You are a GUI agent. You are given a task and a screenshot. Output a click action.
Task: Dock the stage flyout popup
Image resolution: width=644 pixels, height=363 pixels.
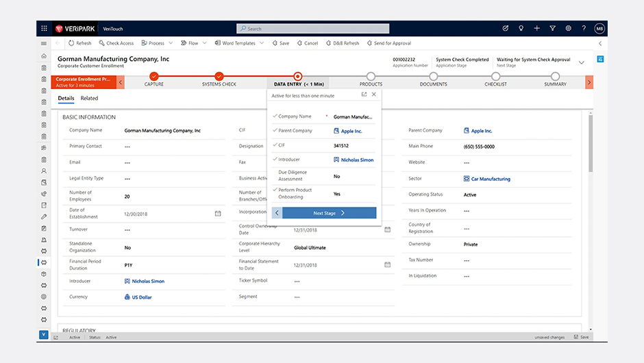coord(364,95)
